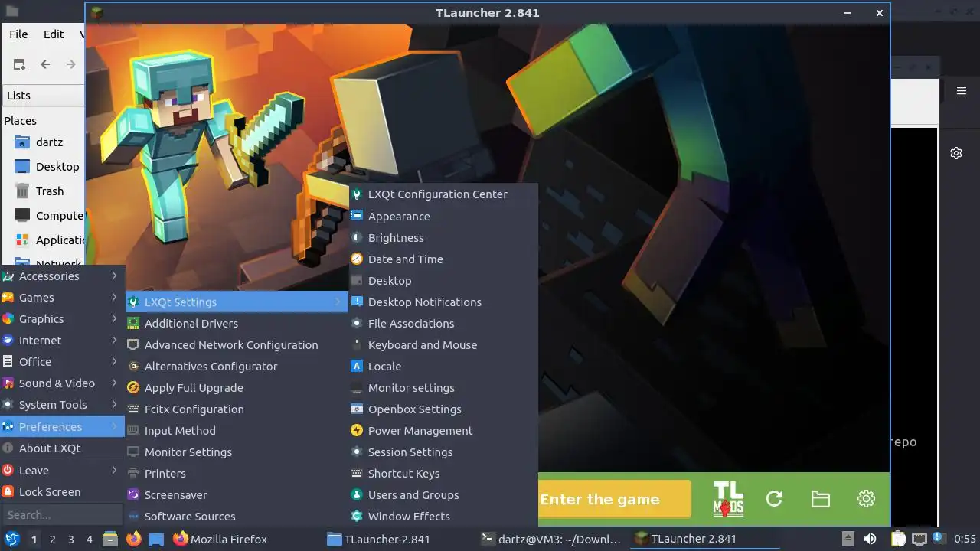Open Openbox Settings

443,409
